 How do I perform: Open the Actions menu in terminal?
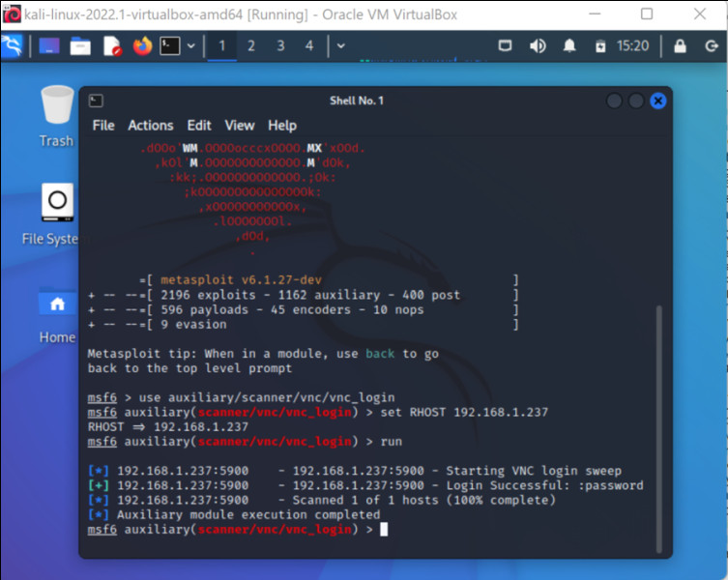tap(151, 126)
